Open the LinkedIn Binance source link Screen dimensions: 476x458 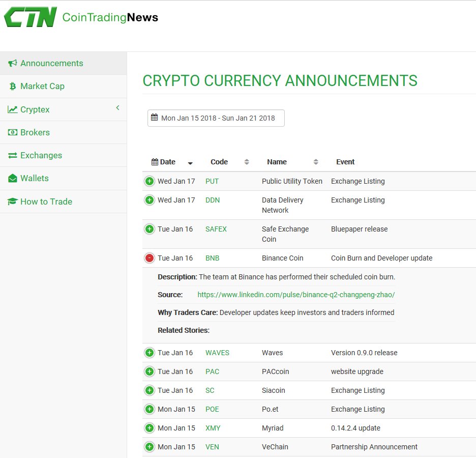(x=296, y=295)
